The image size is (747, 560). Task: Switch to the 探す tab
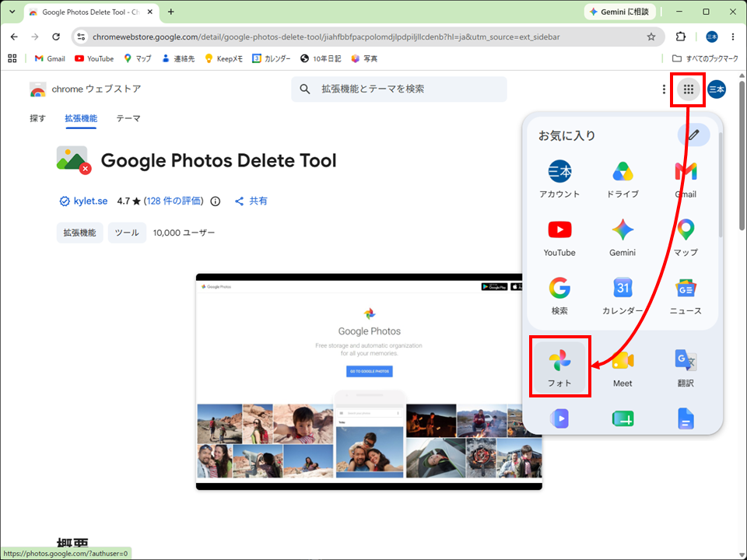click(x=37, y=118)
